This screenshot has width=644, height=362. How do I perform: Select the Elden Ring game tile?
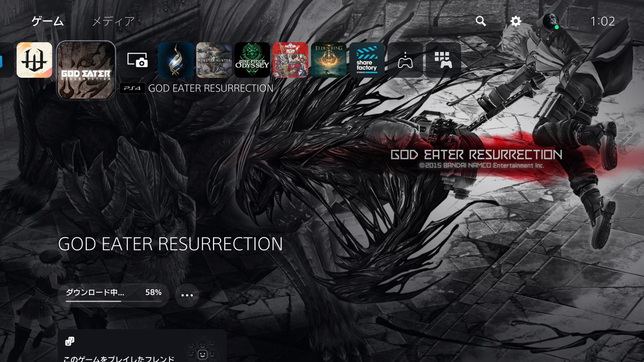(329, 60)
